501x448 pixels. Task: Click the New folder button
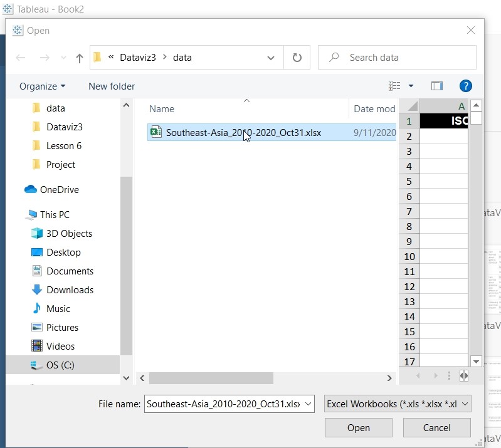[112, 86]
